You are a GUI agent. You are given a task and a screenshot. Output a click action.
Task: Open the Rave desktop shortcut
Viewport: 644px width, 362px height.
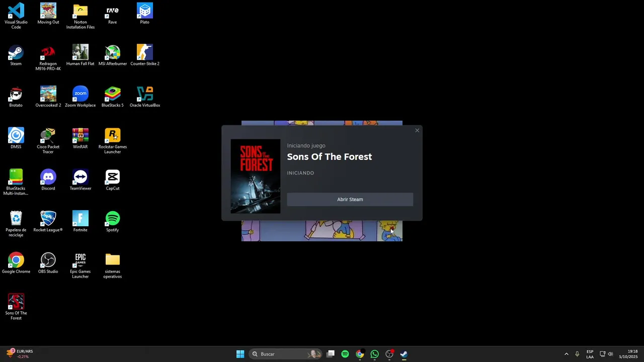point(113,14)
